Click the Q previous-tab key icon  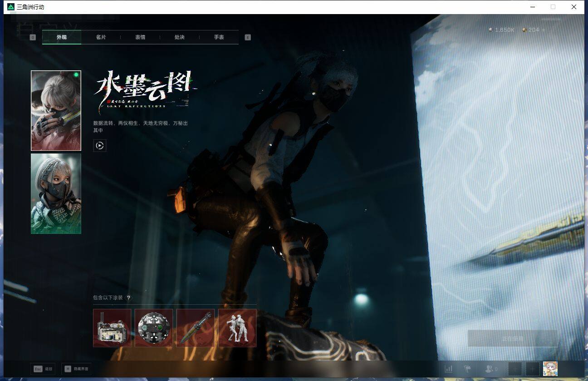click(33, 37)
